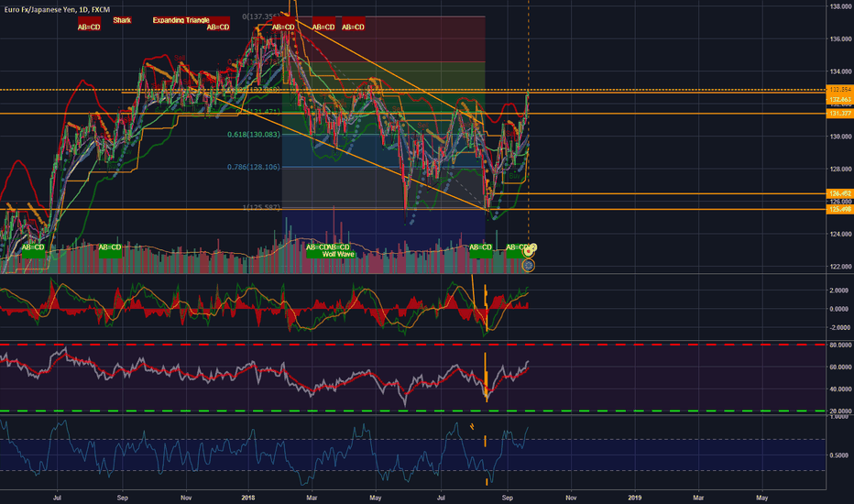Click the Euro Fx/Japanese Yen chart title
Screen dimensions: 854x504
click(x=57, y=10)
